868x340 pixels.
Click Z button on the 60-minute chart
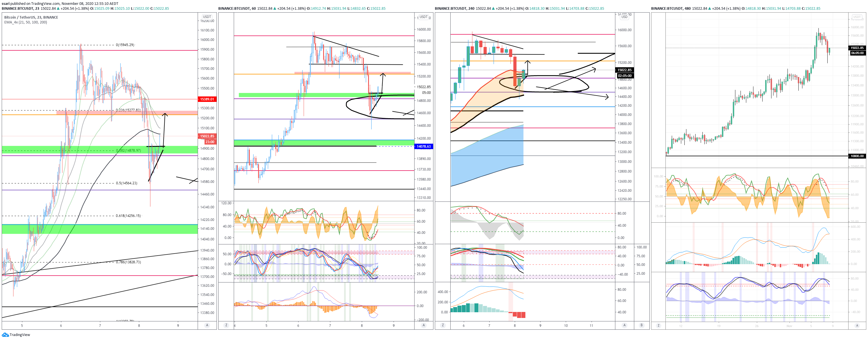pos(226,325)
